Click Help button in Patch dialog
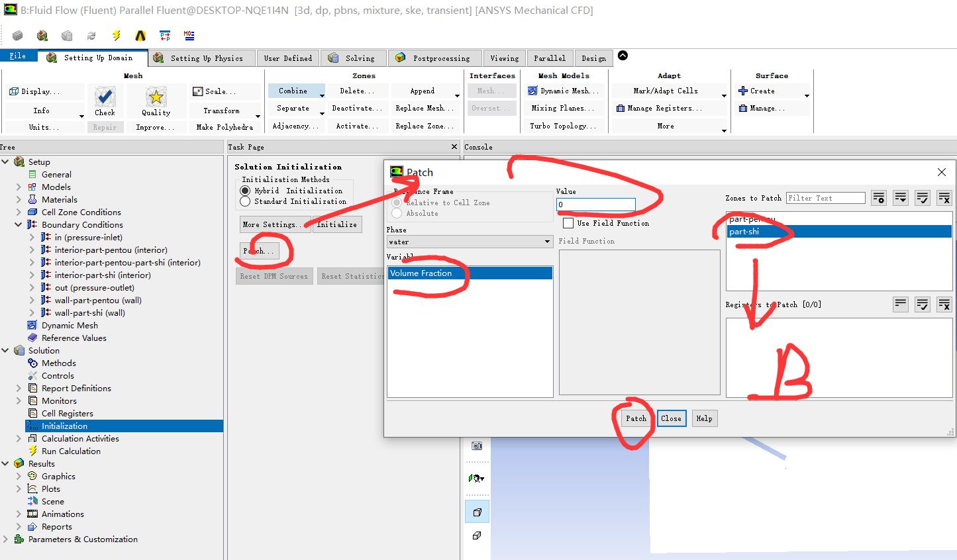The width and height of the screenshot is (957, 560). pyautogui.click(x=704, y=418)
